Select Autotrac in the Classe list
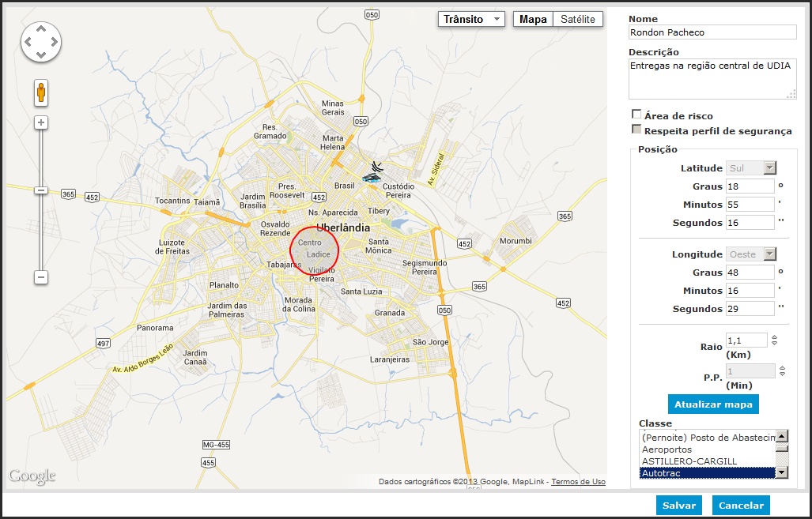812x519 pixels. click(x=708, y=473)
